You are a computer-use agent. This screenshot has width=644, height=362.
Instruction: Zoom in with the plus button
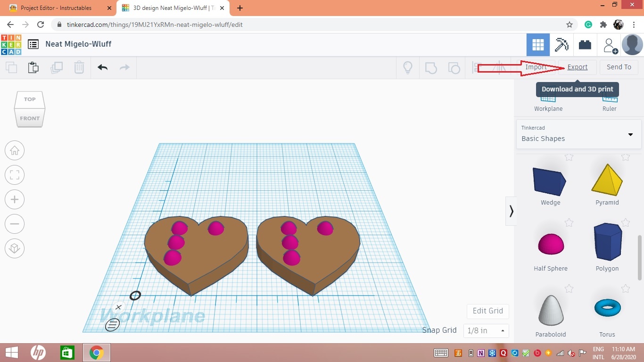point(15,199)
